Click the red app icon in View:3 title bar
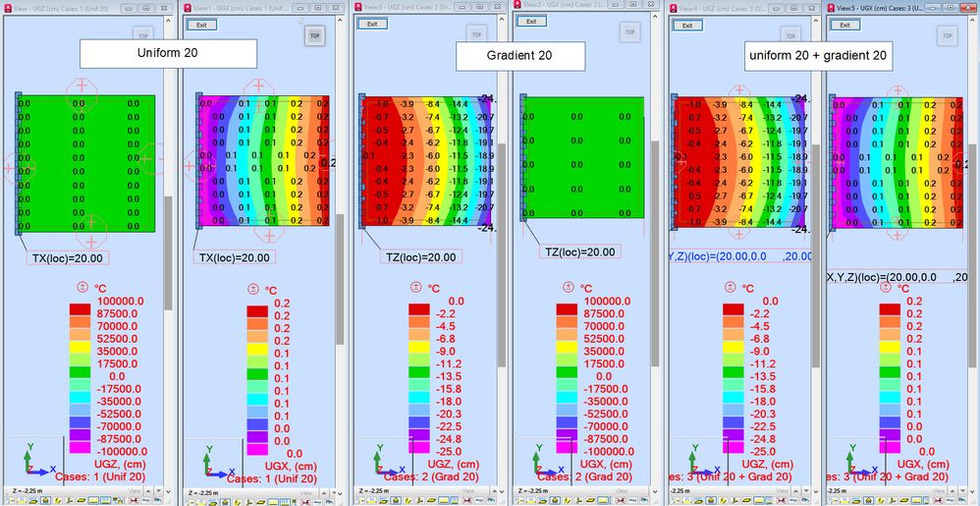980x506 pixels. point(358,7)
